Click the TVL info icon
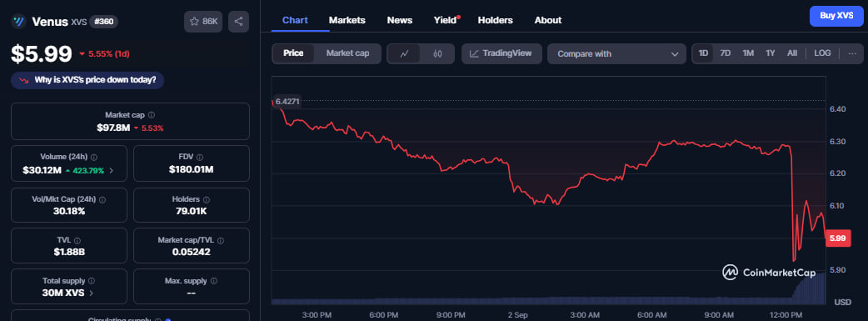The height and width of the screenshot is (321, 868). pos(77,241)
